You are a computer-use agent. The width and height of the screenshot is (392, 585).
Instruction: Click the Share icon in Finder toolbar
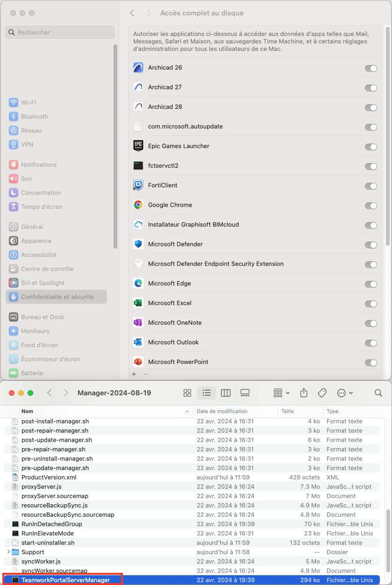pos(304,393)
